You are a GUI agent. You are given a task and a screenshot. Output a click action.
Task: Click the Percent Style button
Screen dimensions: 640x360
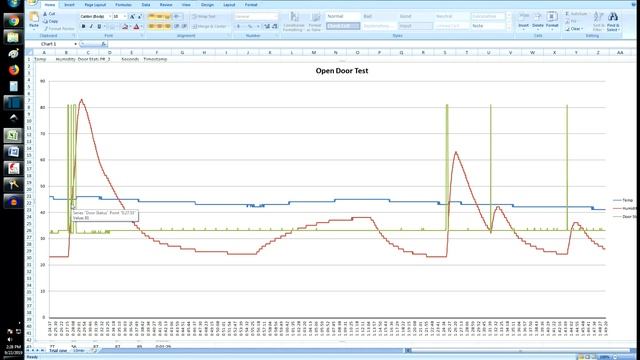250,27
